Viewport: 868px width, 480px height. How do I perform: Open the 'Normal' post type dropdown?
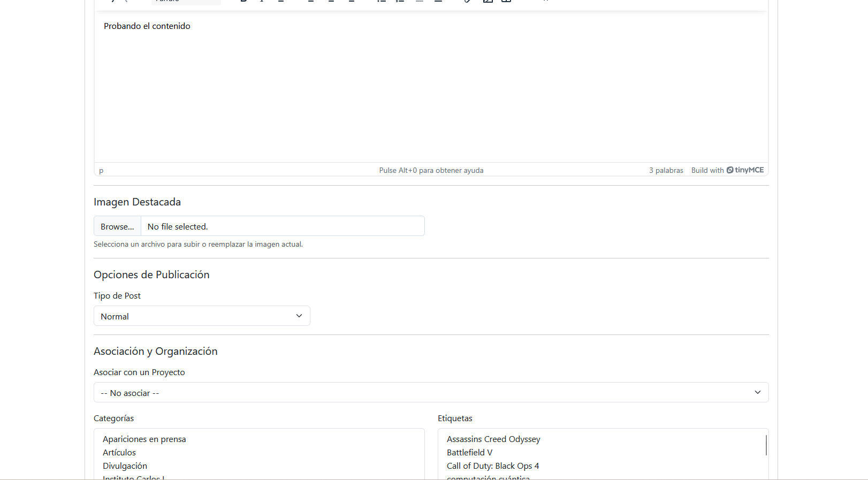[x=201, y=316]
